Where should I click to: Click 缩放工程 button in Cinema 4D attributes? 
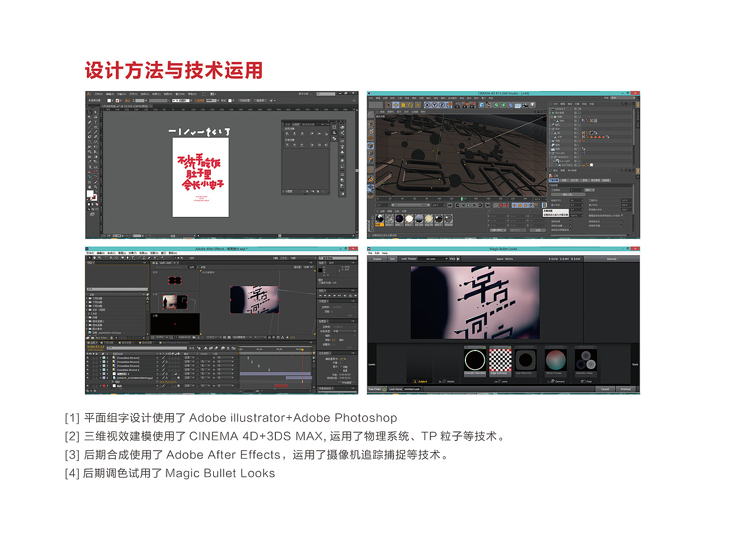(568, 194)
